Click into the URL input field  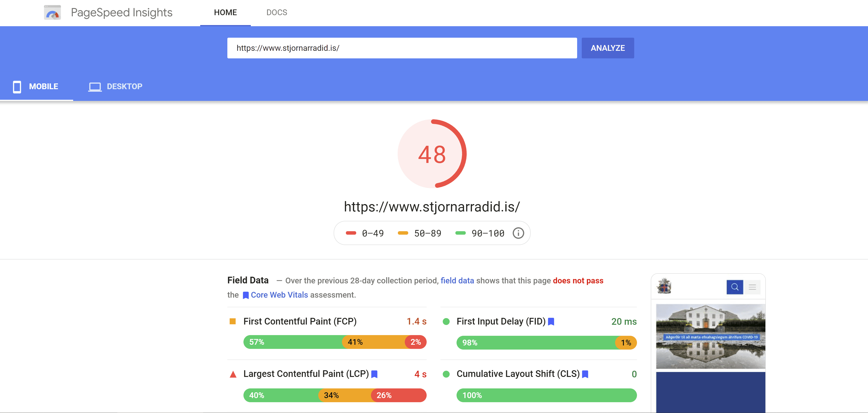point(402,48)
